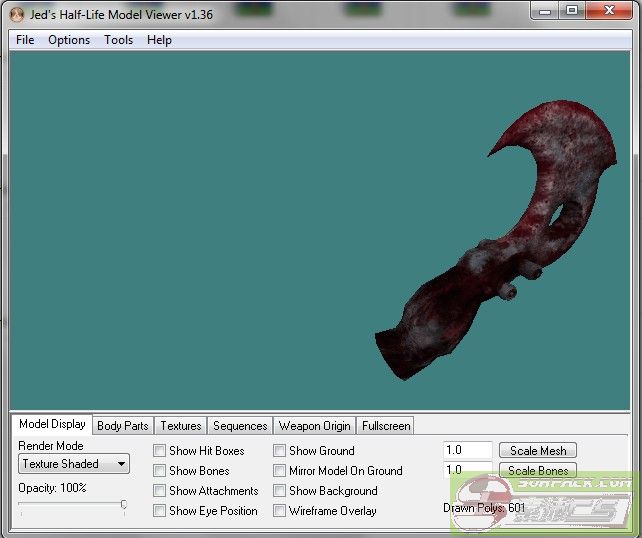
Task: Enable Show Attachments option
Action: click(x=160, y=491)
